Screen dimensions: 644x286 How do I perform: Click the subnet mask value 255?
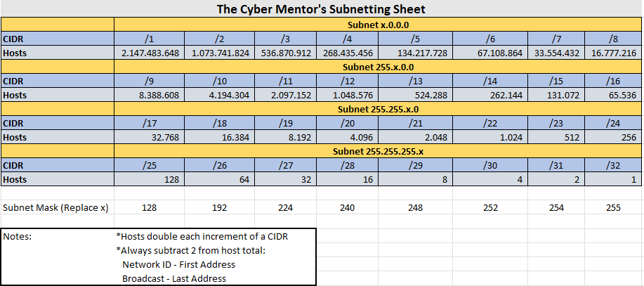pos(612,208)
